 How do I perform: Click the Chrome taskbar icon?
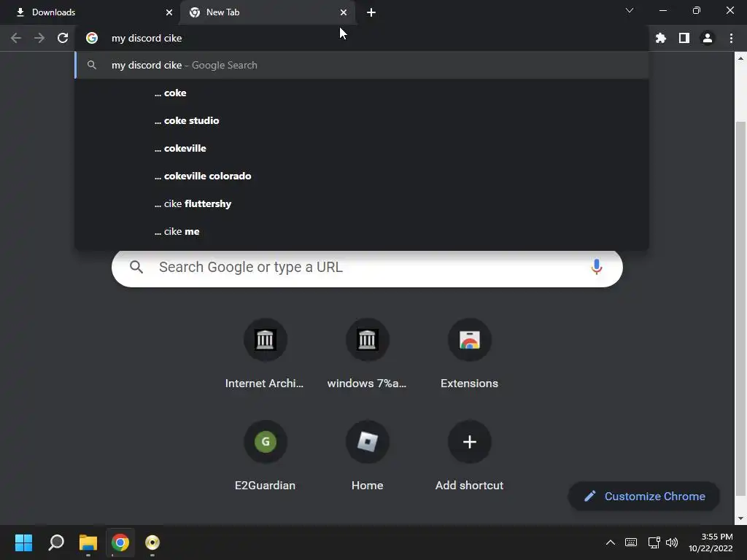point(120,542)
